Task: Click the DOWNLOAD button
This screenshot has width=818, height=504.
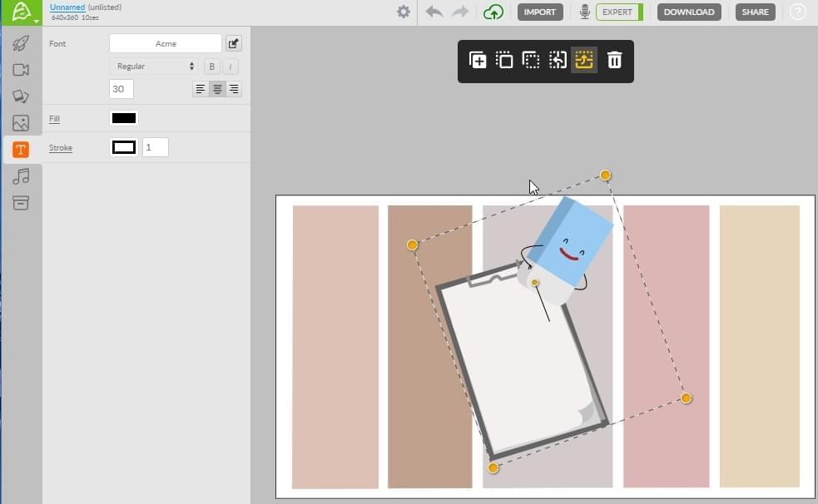Action: point(689,12)
